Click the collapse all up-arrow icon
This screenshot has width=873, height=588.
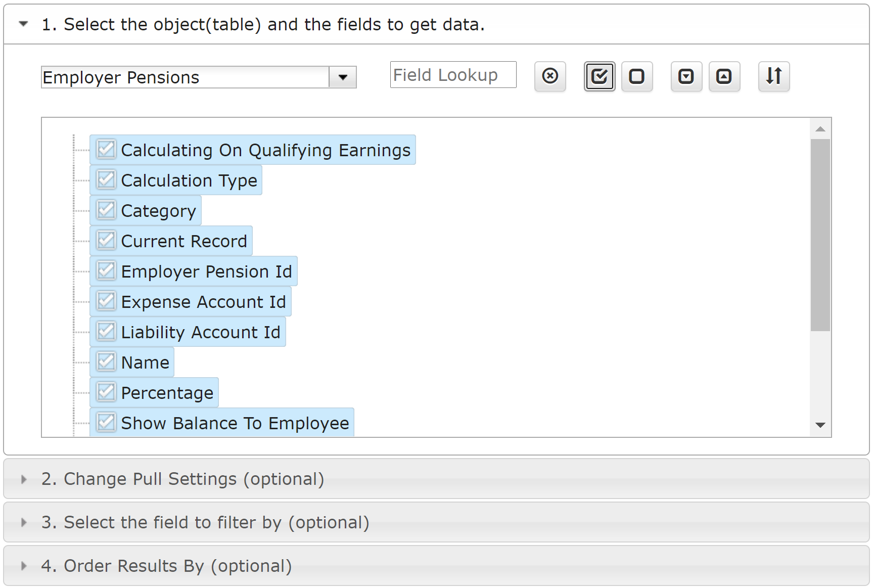pyautogui.click(x=724, y=76)
